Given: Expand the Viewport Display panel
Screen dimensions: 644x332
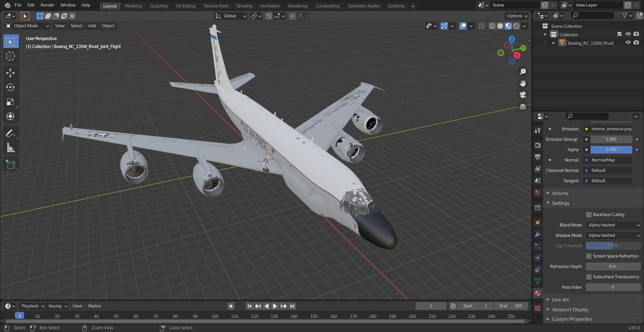Looking at the screenshot, I should [570, 309].
